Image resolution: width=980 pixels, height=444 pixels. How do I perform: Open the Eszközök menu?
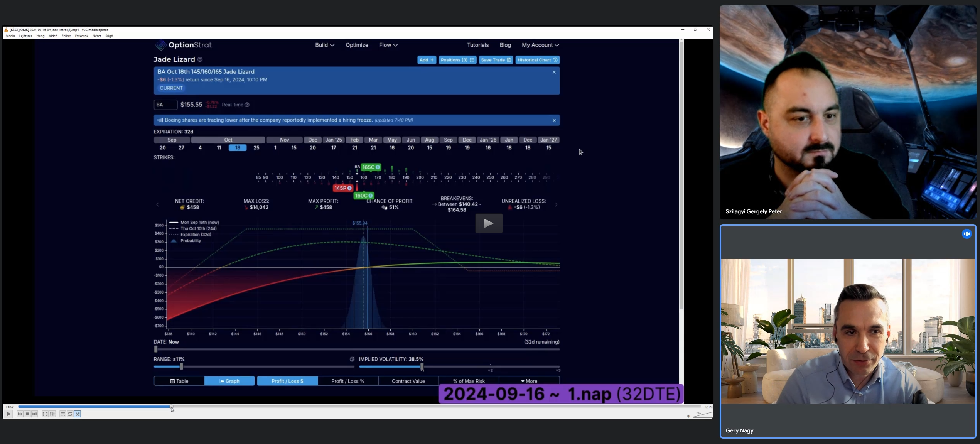coord(81,36)
